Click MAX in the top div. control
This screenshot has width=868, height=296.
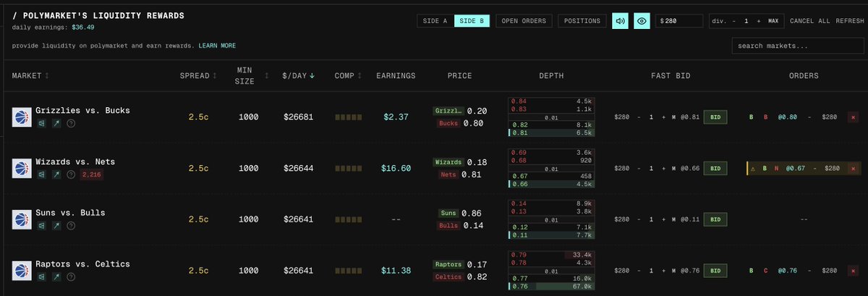coord(773,21)
